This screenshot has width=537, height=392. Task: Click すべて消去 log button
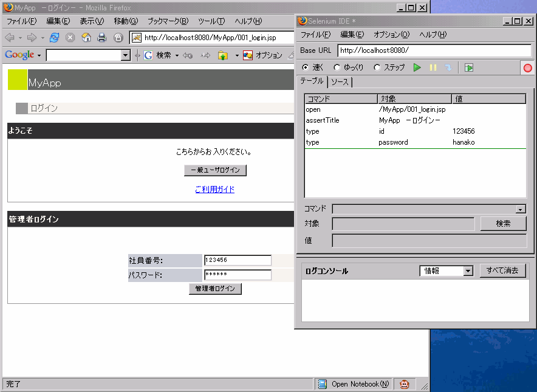point(502,270)
